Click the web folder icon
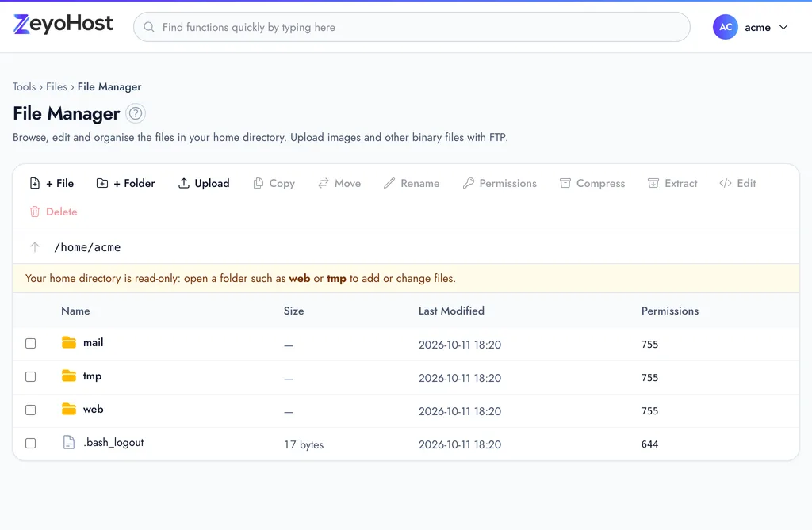 coord(69,409)
